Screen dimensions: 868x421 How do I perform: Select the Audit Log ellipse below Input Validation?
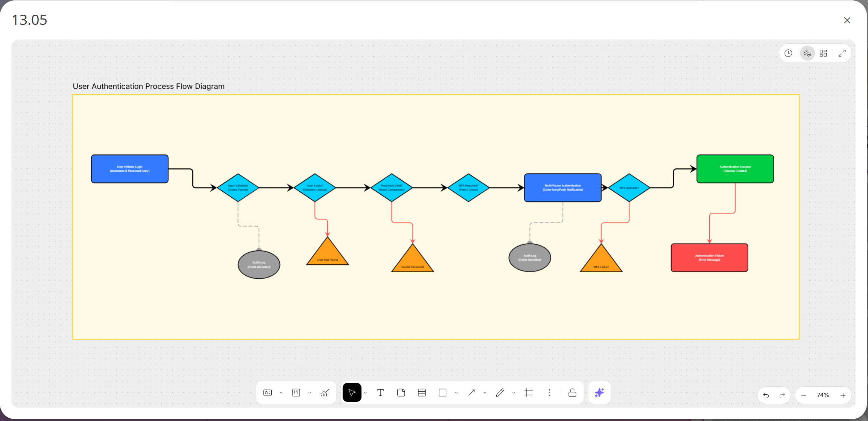point(259,265)
